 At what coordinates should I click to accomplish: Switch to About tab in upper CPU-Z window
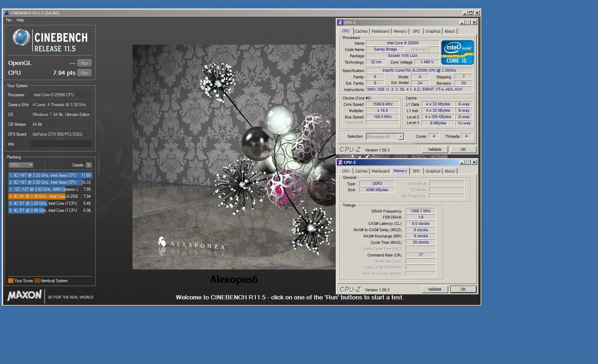tap(450, 31)
